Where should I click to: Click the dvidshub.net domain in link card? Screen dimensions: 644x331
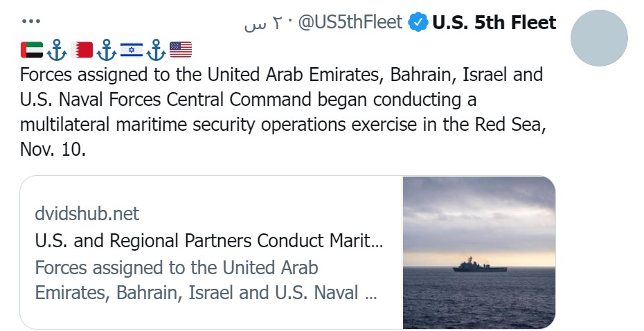tap(87, 213)
